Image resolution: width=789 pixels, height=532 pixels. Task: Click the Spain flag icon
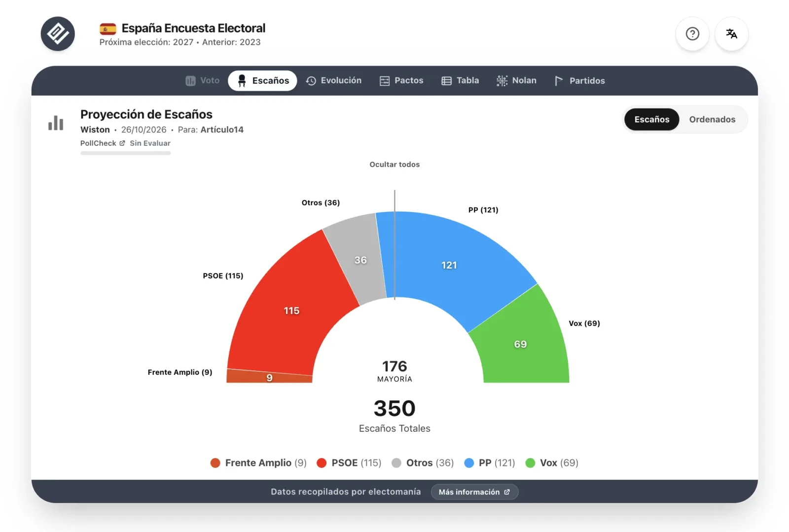(x=108, y=29)
